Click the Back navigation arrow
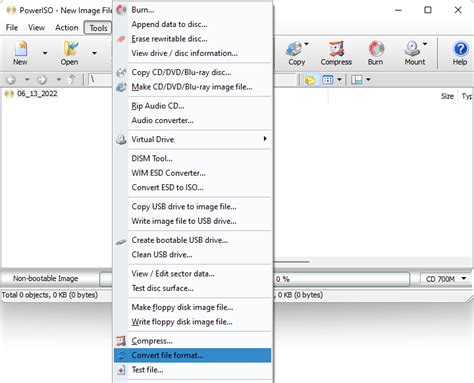The height and width of the screenshot is (383, 474). click(11, 80)
